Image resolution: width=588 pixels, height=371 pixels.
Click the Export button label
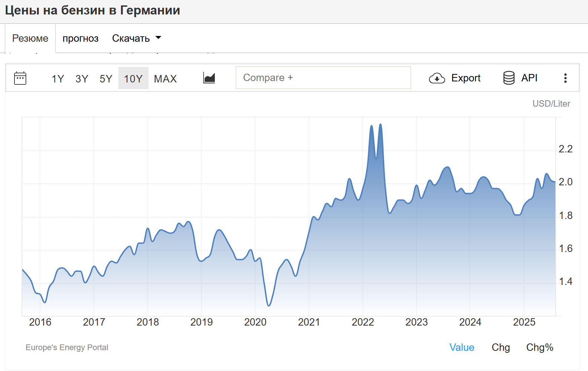466,78
